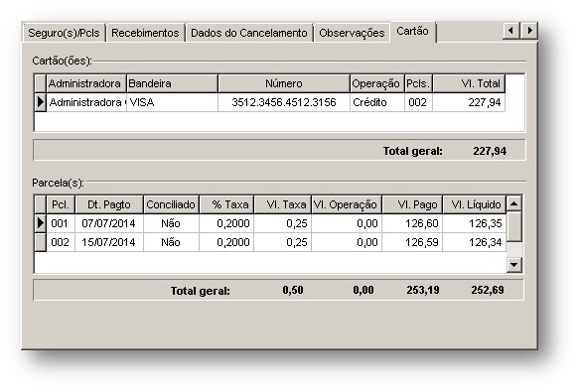Go to the Observações tab

tap(352, 33)
